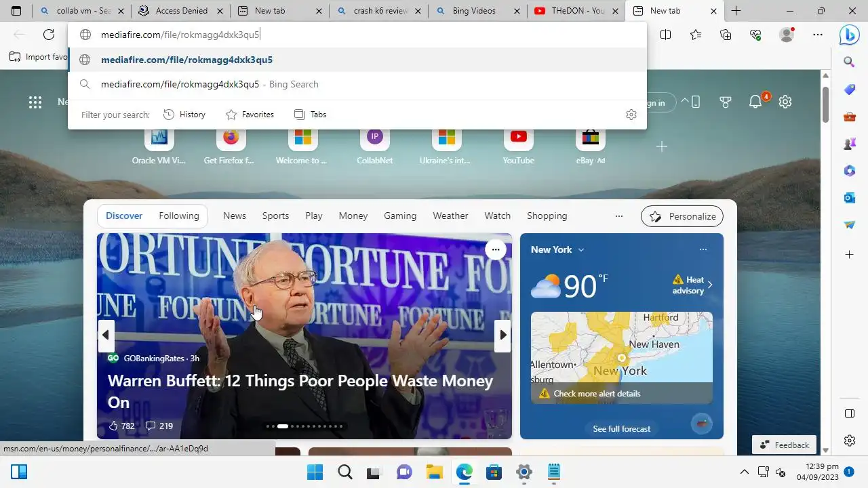Open the Gaming feed category

coord(400,216)
